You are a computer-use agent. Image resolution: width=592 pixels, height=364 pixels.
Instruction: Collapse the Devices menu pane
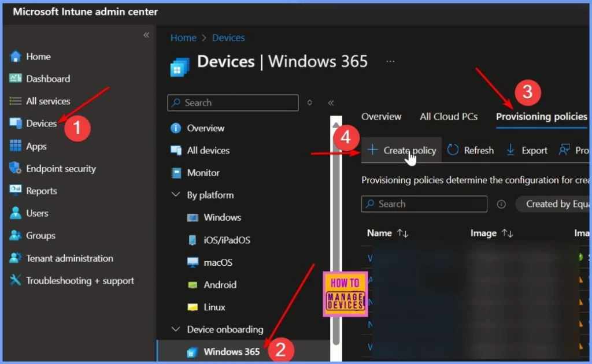point(331,103)
